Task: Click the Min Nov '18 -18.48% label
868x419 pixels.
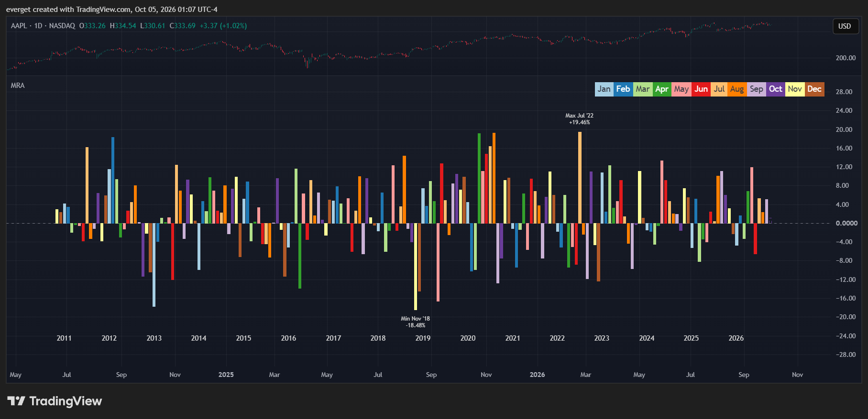Action: (415, 322)
